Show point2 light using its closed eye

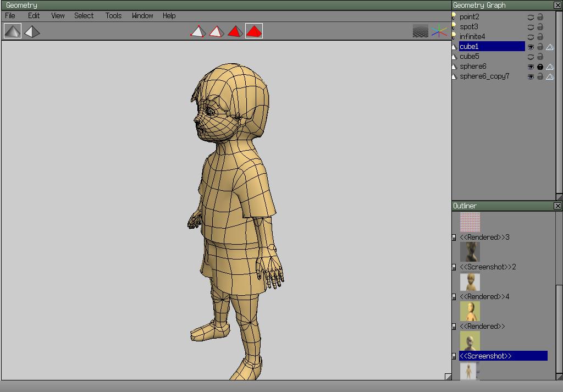[x=531, y=17]
